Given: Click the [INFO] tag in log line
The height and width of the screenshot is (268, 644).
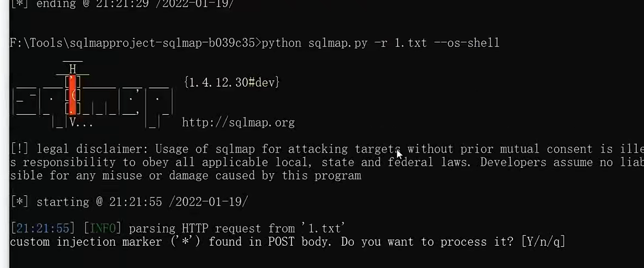Looking at the screenshot, I should pyautogui.click(x=102, y=228).
